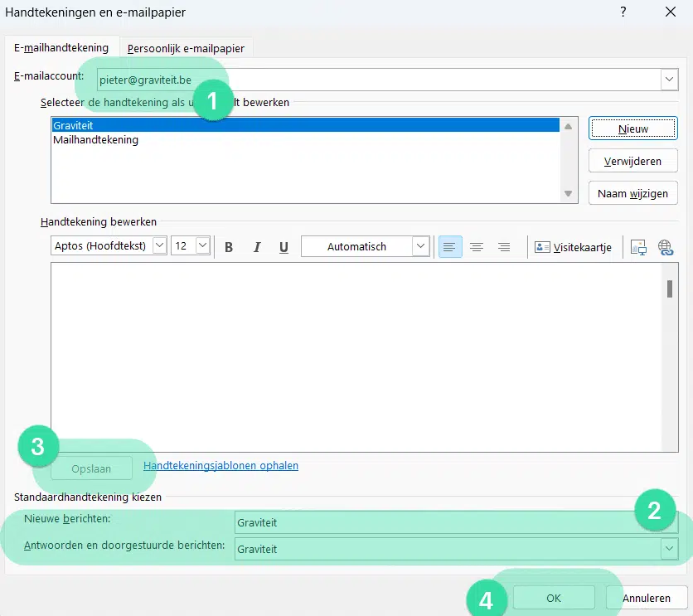Click the Verwijderen button
The image size is (693, 616).
point(632,162)
